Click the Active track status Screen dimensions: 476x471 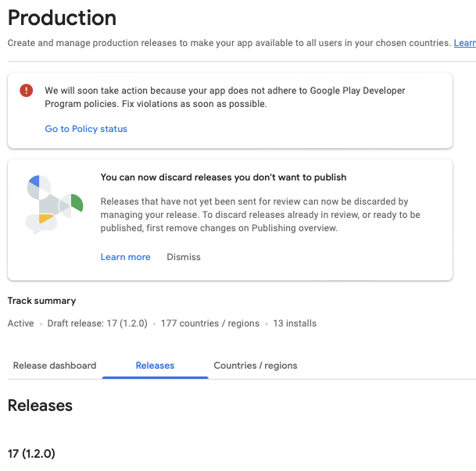pos(20,323)
